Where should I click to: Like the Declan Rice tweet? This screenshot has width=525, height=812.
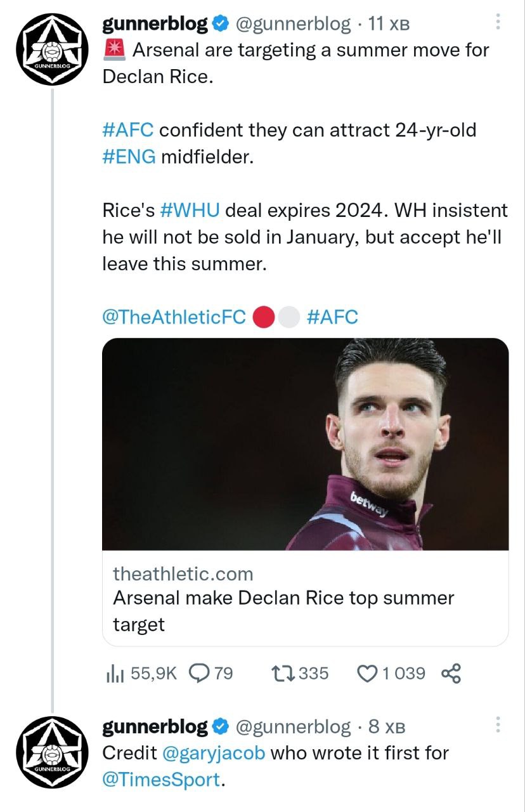[x=368, y=673]
